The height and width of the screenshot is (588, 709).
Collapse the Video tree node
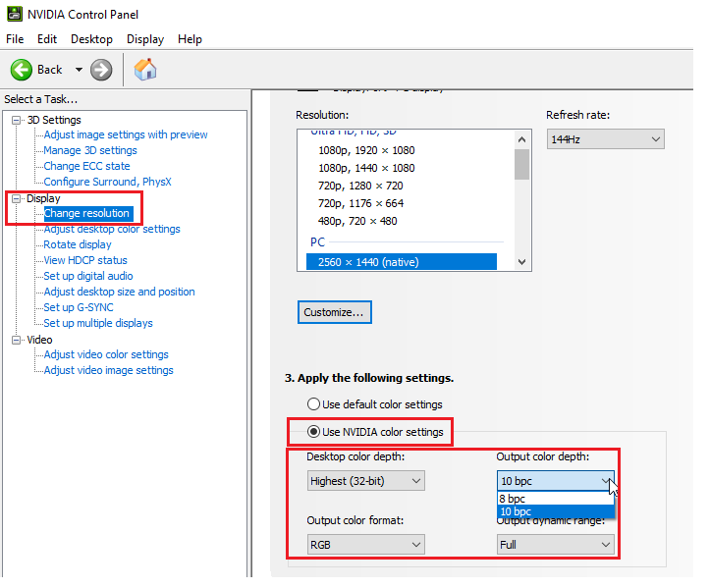pyautogui.click(x=16, y=340)
